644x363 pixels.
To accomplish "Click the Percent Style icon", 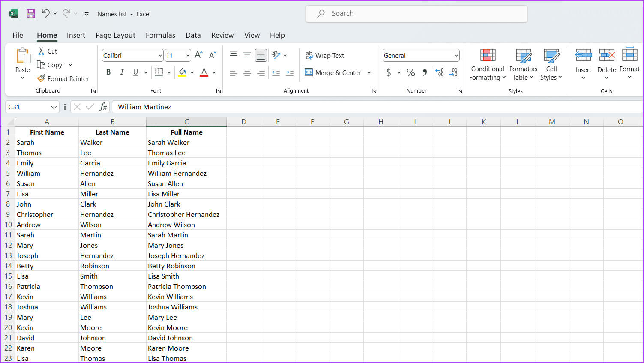I will 410,72.
